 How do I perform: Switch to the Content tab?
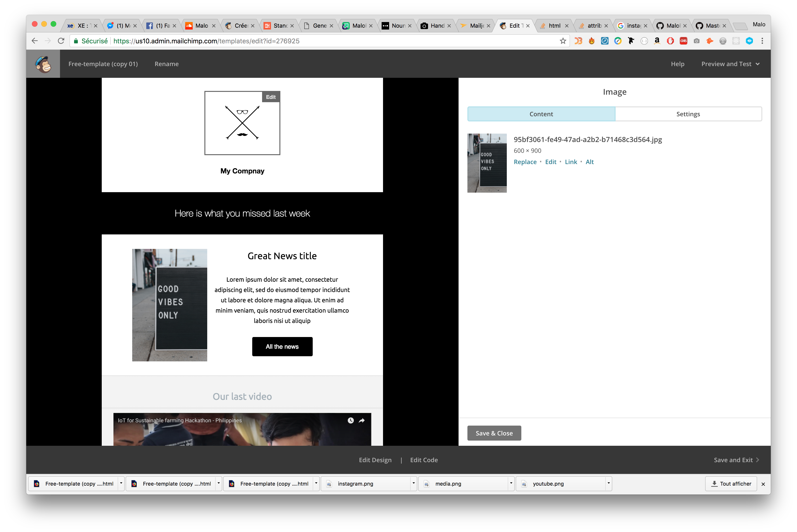coord(541,114)
